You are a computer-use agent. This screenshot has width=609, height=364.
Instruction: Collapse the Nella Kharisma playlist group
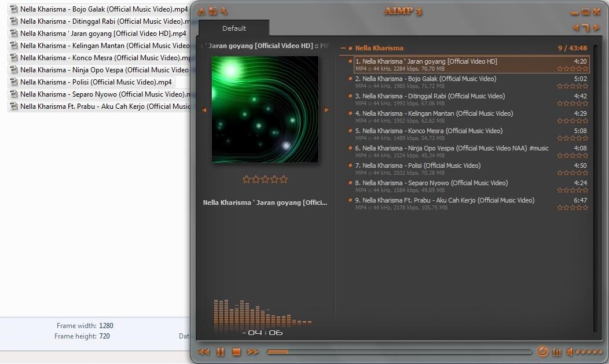[343, 48]
